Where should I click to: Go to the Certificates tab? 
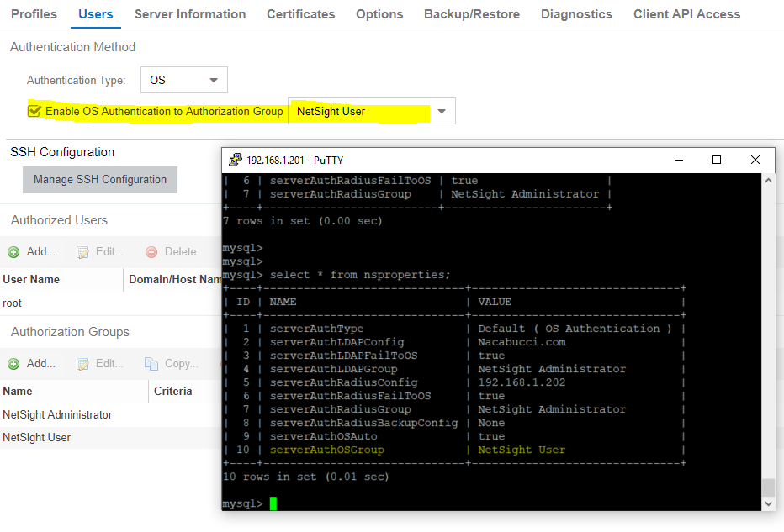(300, 14)
